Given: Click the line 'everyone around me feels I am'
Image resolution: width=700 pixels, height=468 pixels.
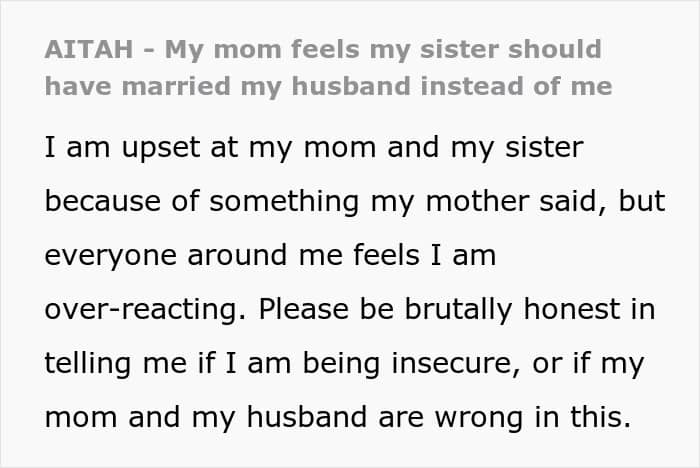Looking at the screenshot, I should (x=270, y=256).
